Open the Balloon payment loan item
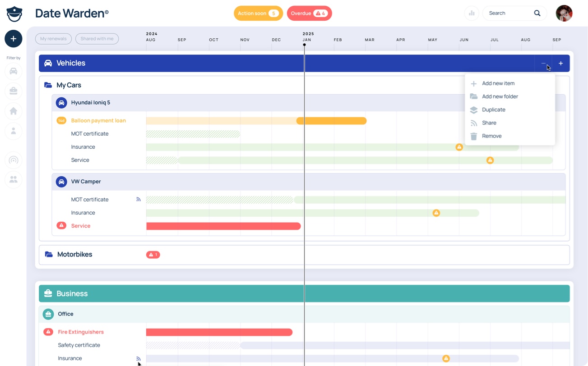 [98, 121]
